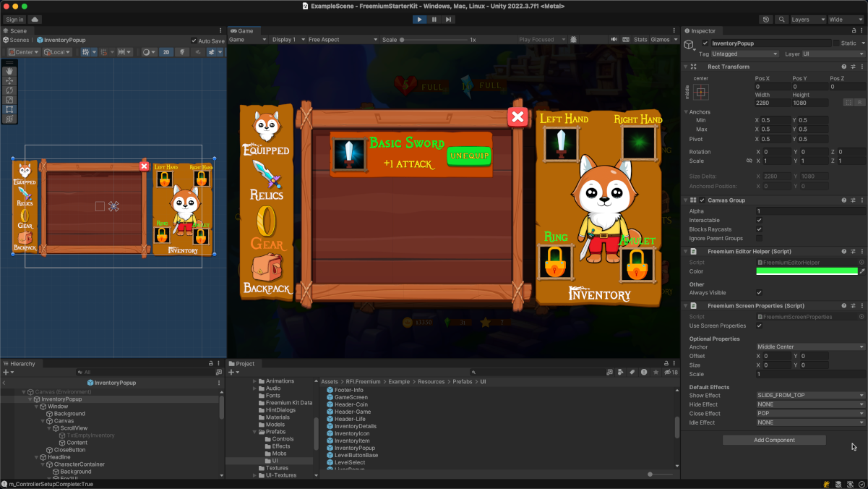868x489 pixels.
Task: Toggle the Always Visible checkbox
Action: pos(759,293)
